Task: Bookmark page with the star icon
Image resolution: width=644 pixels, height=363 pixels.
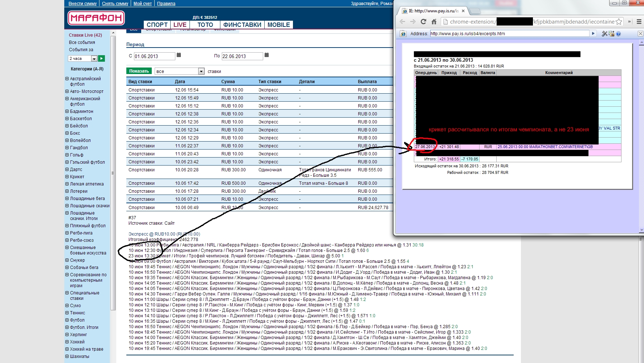Action: [x=619, y=22]
